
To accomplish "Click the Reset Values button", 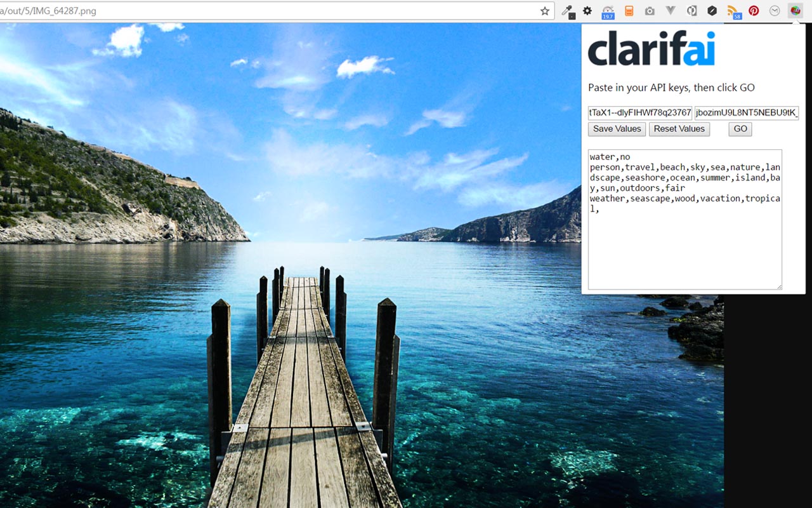I will 679,129.
